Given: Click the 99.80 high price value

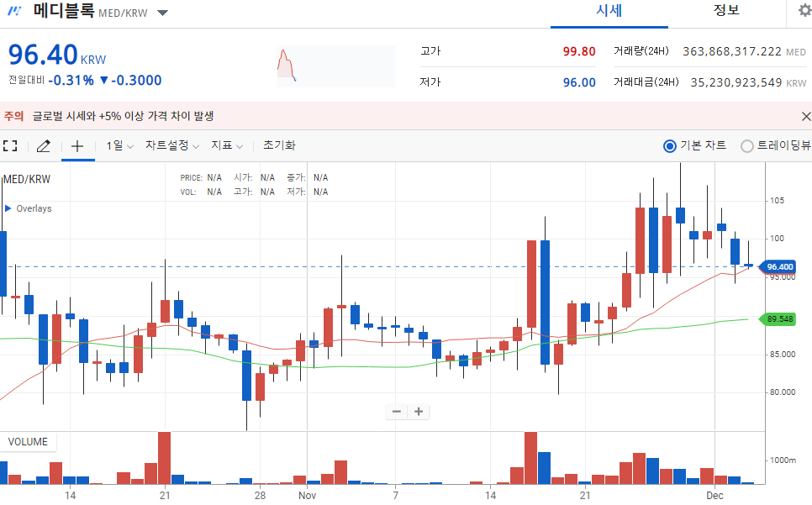Looking at the screenshot, I should tap(579, 52).
